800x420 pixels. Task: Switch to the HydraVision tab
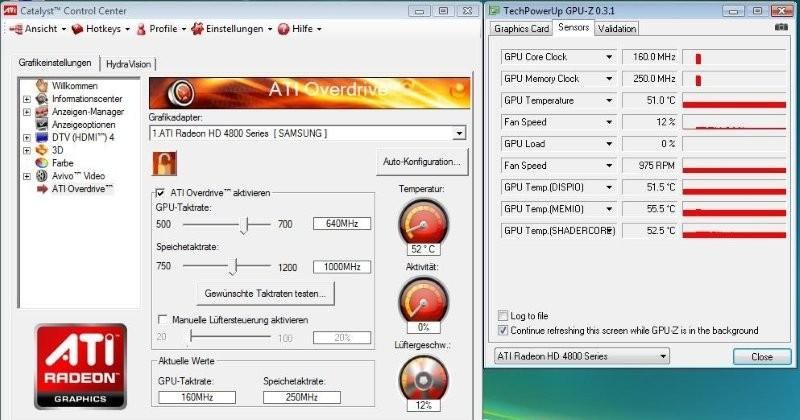click(128, 64)
